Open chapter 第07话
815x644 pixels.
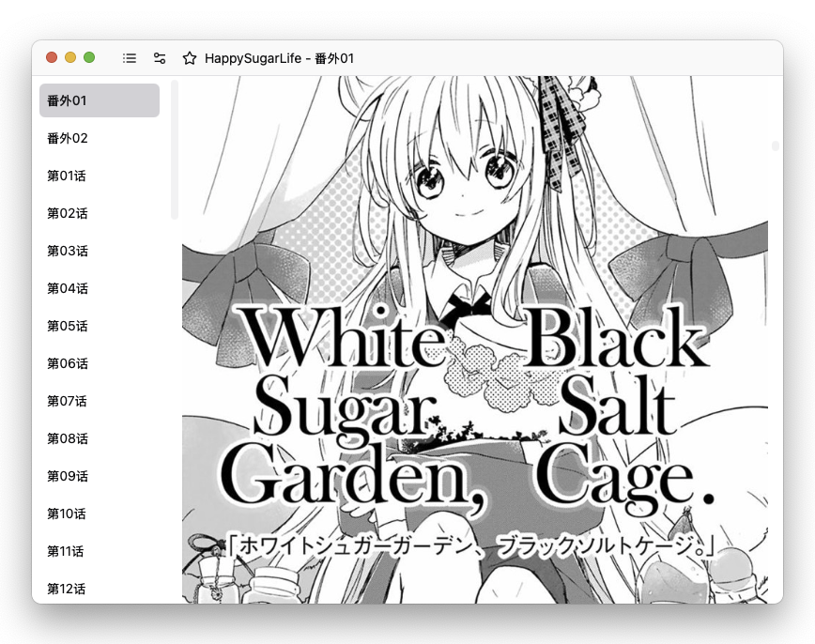click(x=100, y=401)
